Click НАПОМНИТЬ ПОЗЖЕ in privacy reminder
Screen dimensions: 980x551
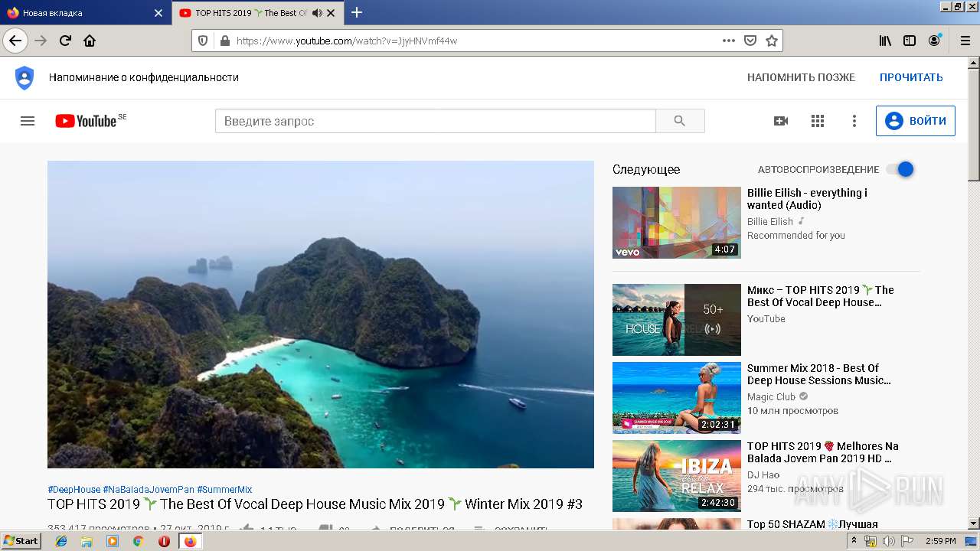coord(801,77)
